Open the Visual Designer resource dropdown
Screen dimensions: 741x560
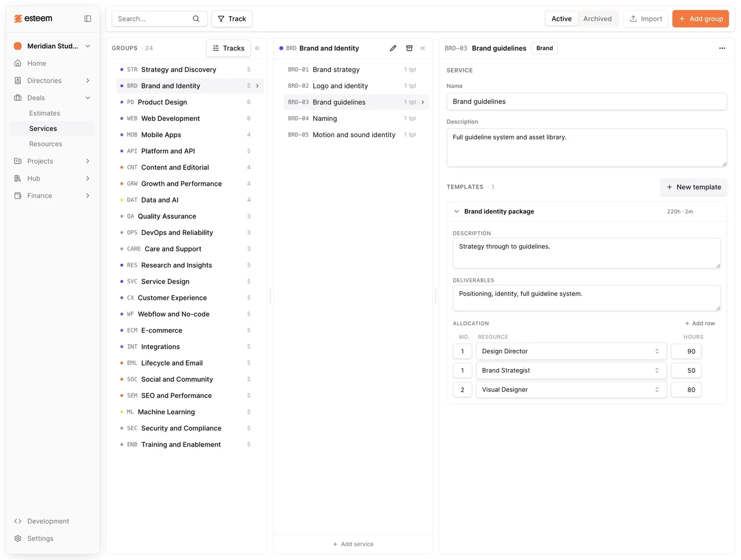[571, 389]
